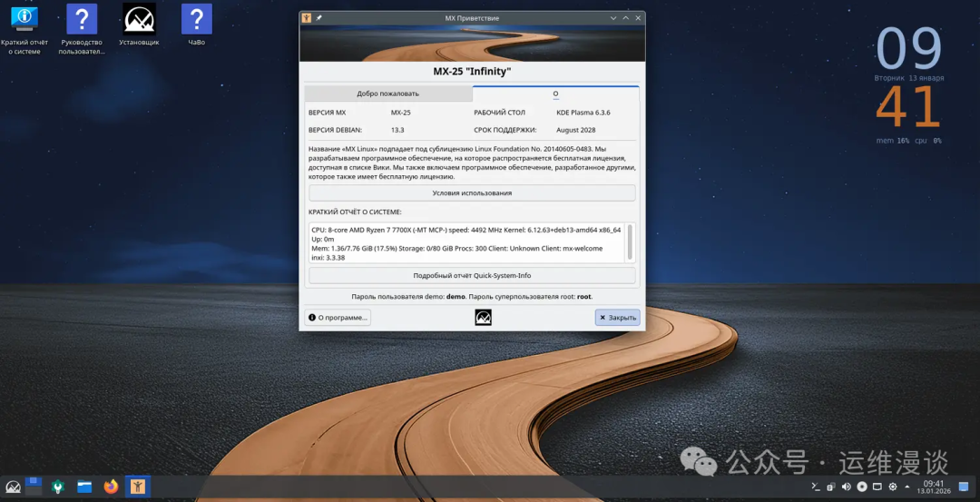Open the ЧаВо desktop icon
This screenshot has height=502, width=980.
coord(196,25)
